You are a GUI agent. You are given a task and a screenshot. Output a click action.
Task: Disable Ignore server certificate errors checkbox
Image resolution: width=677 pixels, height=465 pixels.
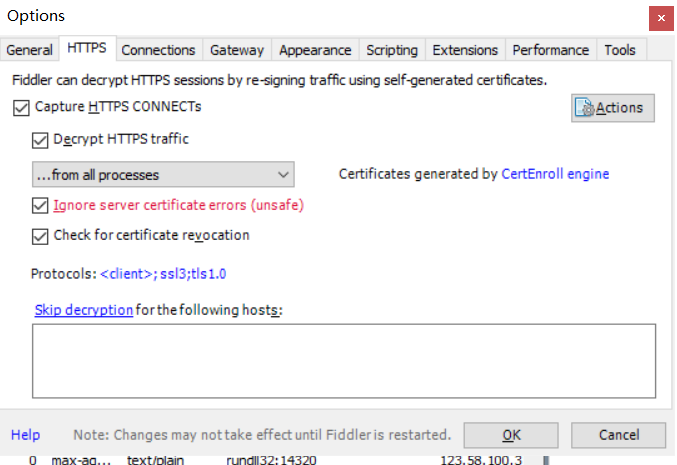point(41,206)
